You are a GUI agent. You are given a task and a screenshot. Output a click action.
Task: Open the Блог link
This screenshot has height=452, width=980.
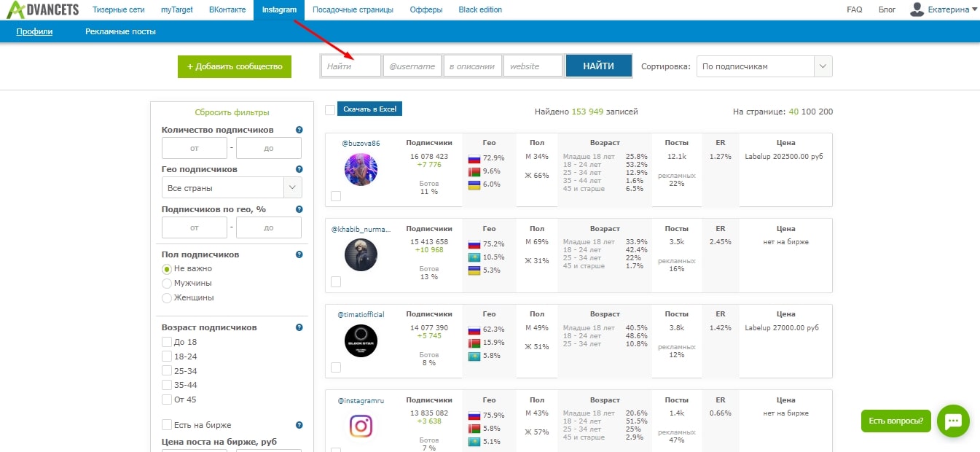(x=887, y=9)
